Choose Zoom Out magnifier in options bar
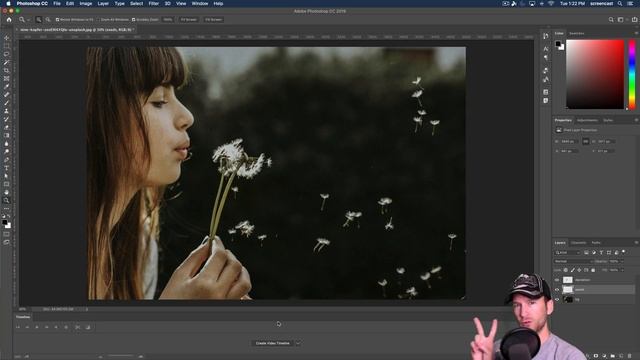This screenshot has width=640, height=360. point(48,20)
